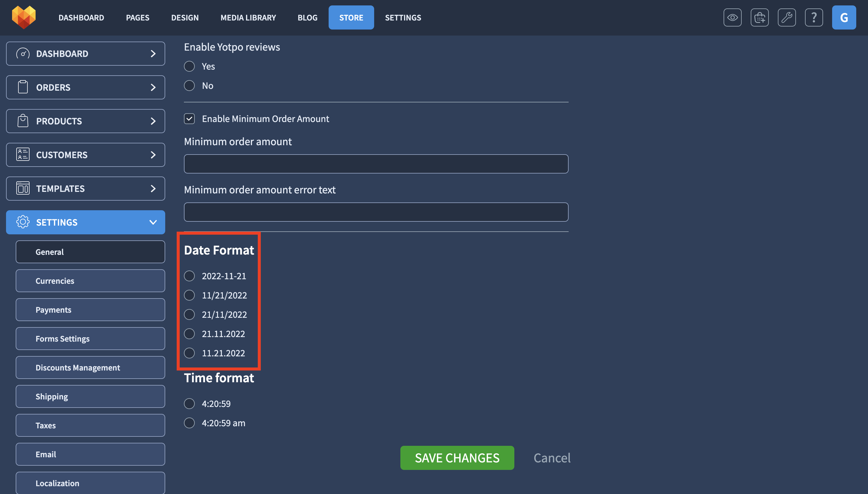Open Localization settings
The height and width of the screenshot is (494, 868).
[x=90, y=483]
